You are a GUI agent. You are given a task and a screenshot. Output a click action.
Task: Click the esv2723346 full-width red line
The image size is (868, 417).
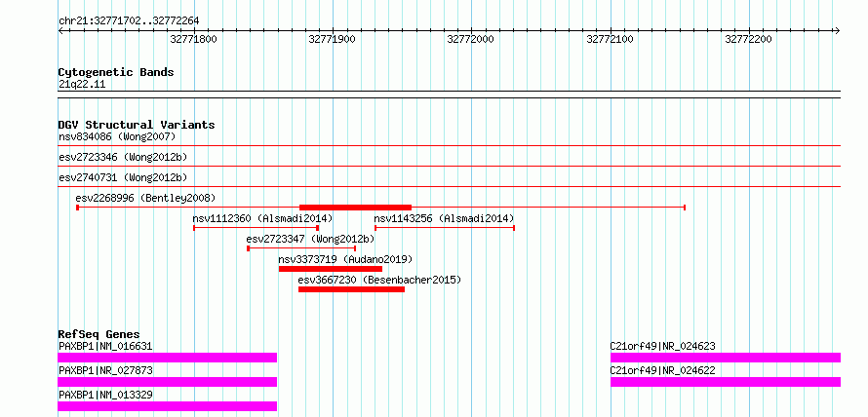point(450,166)
